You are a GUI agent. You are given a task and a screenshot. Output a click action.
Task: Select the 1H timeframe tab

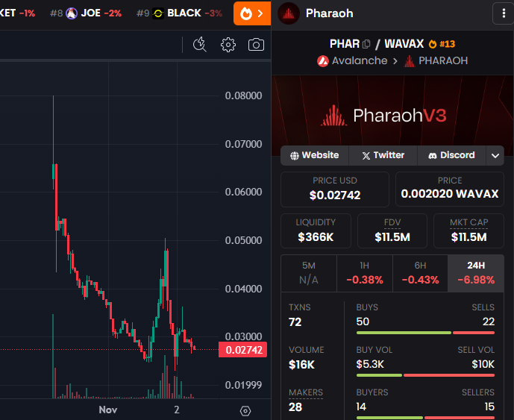tap(365, 273)
